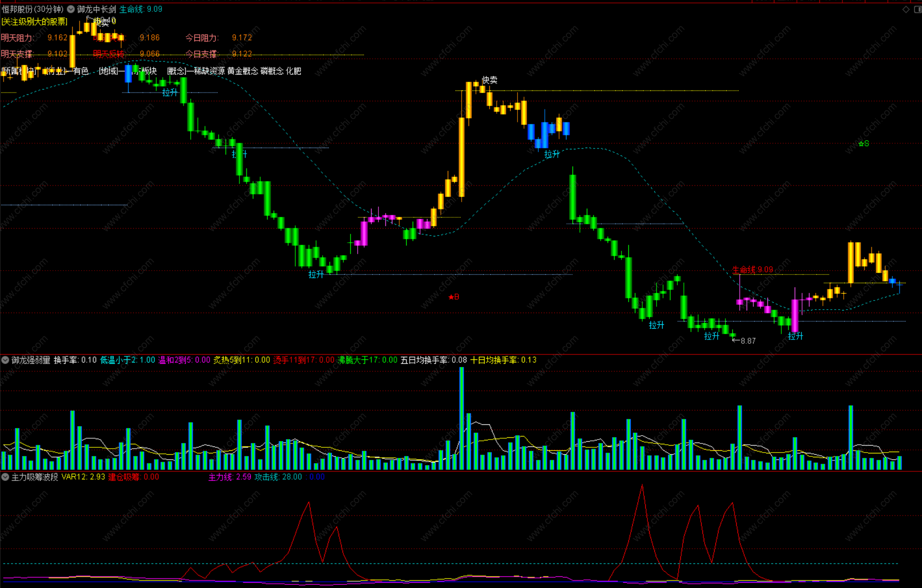
Task: Select the 御龙强弱里 indicator name
Action: [x=31, y=360]
